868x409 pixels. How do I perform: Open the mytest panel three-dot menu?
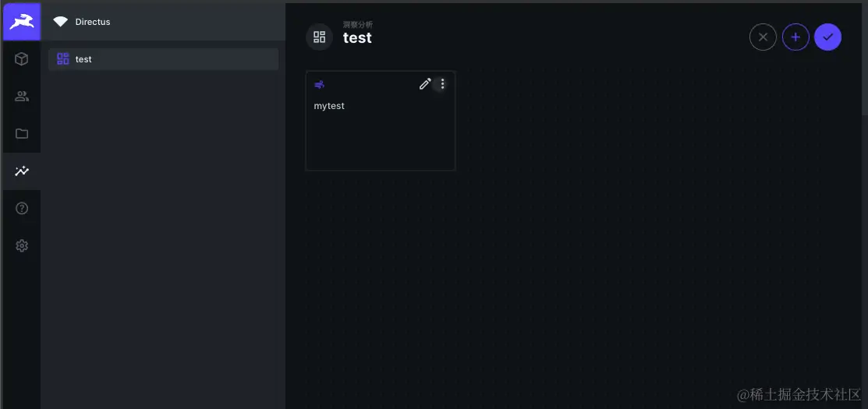click(x=442, y=84)
